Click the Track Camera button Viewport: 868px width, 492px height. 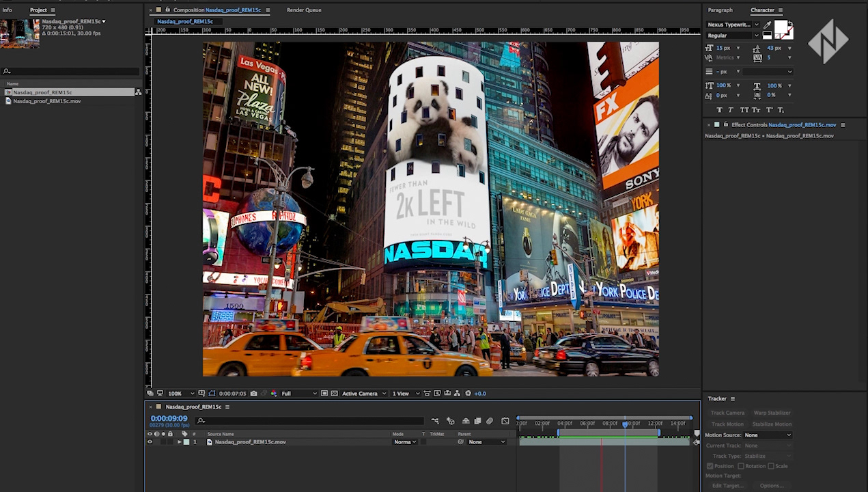[727, 413]
